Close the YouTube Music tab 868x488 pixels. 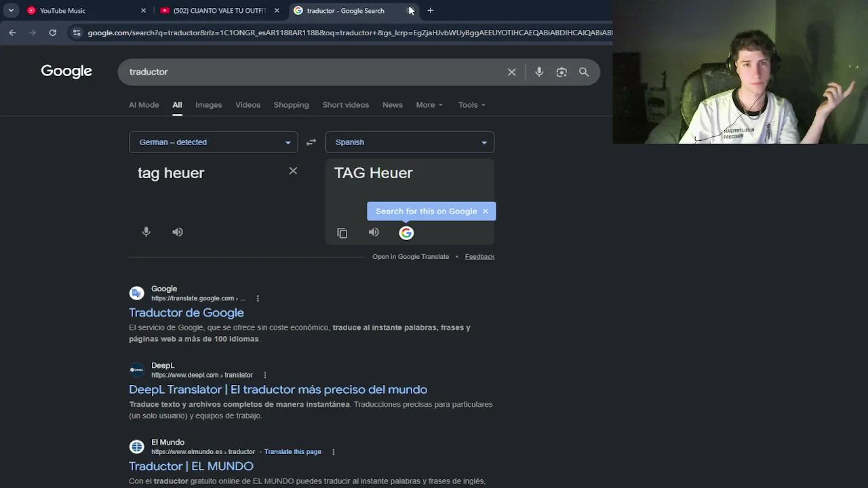pyautogui.click(x=143, y=10)
